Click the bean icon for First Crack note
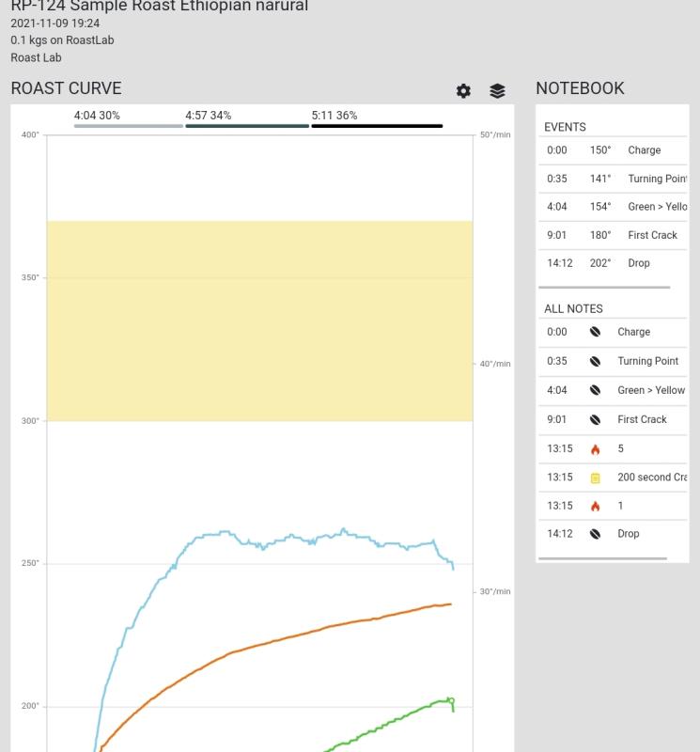 tap(595, 419)
